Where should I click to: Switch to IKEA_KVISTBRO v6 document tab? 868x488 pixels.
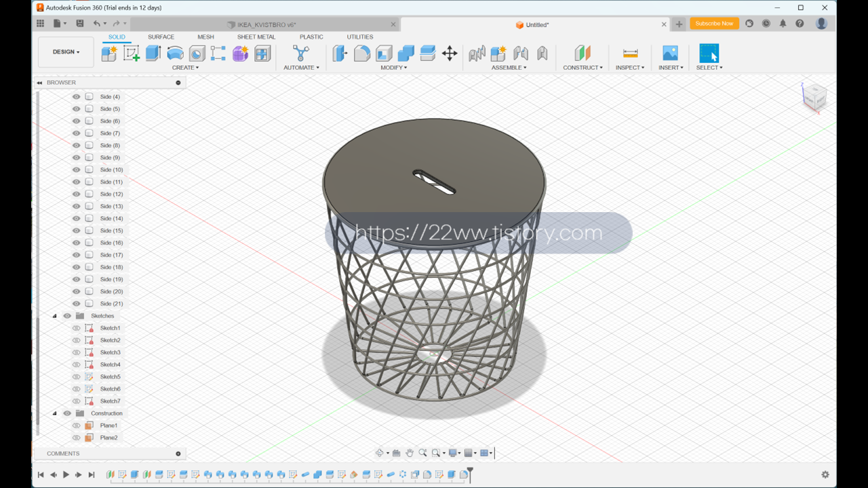(265, 24)
